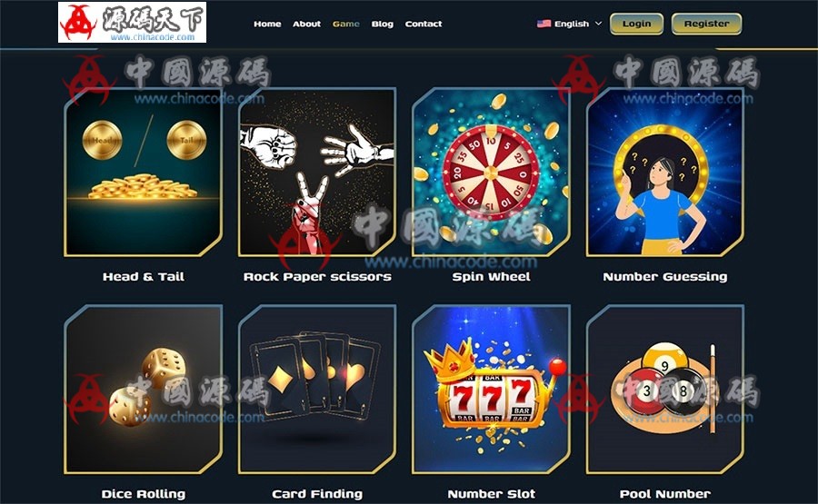Click the US flag language icon

point(544,24)
